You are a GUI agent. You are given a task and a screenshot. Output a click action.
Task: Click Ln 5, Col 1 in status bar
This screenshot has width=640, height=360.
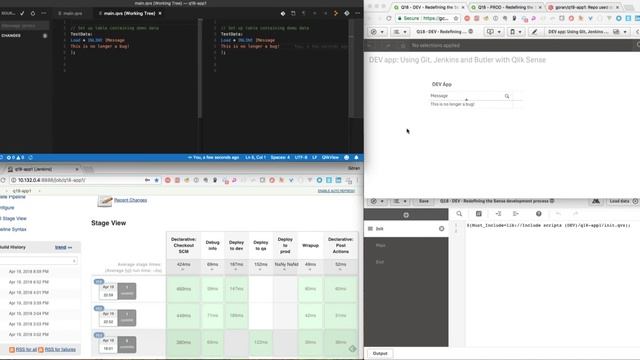pyautogui.click(x=255, y=157)
